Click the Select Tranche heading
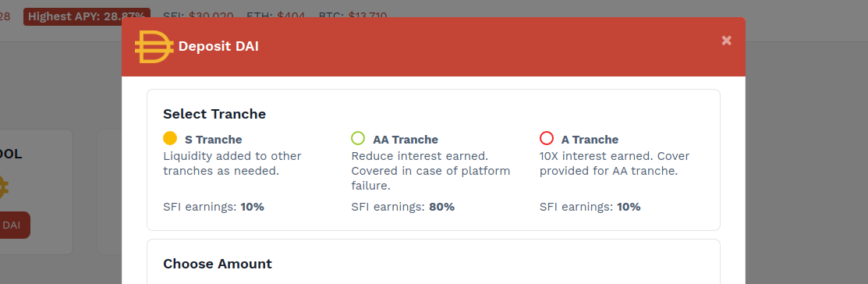Screen dimensions: 868x284 [x=214, y=114]
